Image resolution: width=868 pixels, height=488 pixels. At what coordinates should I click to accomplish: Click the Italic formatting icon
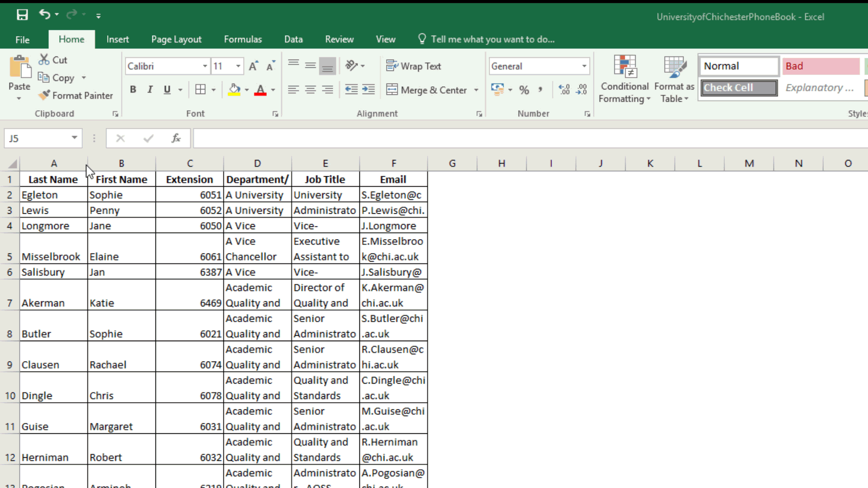point(150,89)
